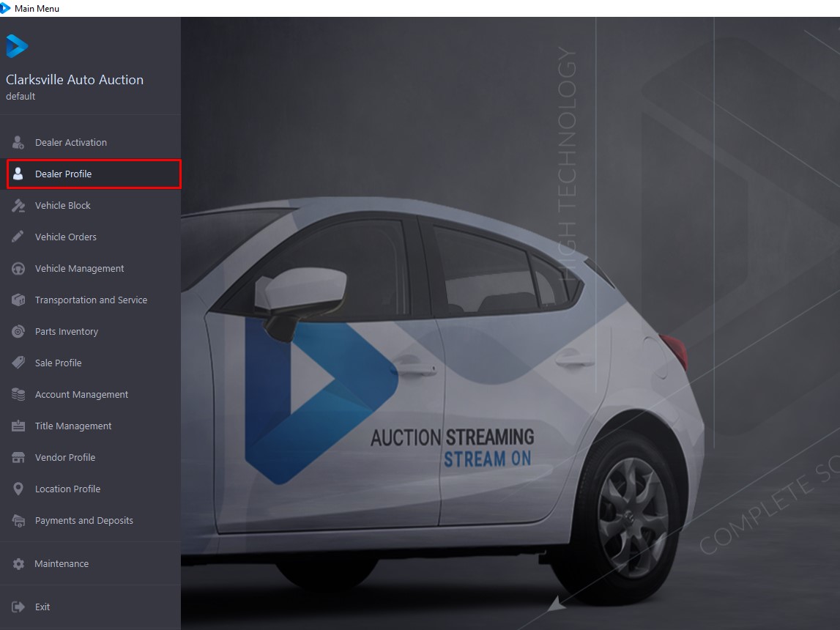Open the Vehicle Orders text label
Viewport: 840px width, 630px height.
point(66,237)
